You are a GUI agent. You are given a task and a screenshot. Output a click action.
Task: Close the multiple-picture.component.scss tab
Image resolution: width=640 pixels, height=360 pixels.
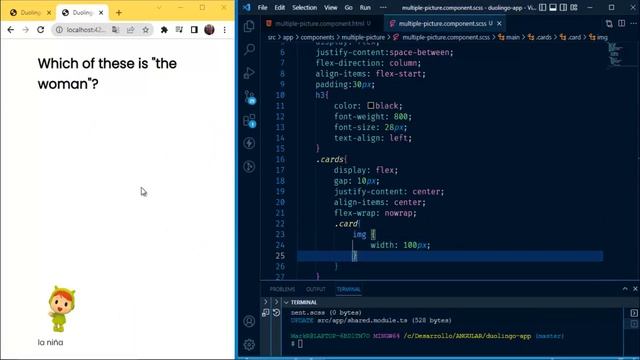click(499, 24)
